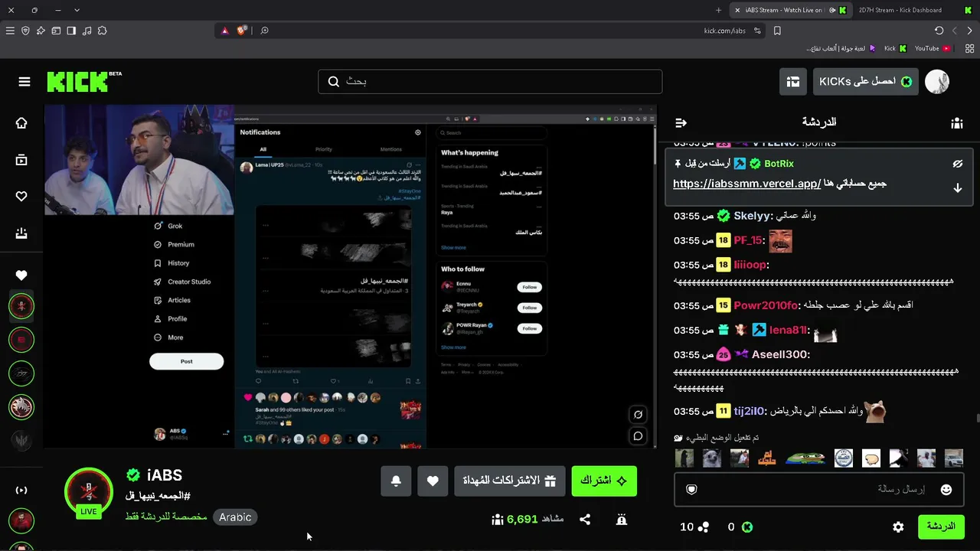The height and width of the screenshot is (551, 980).
Task: Click the KICKs balance showing 0
Action: (740, 527)
